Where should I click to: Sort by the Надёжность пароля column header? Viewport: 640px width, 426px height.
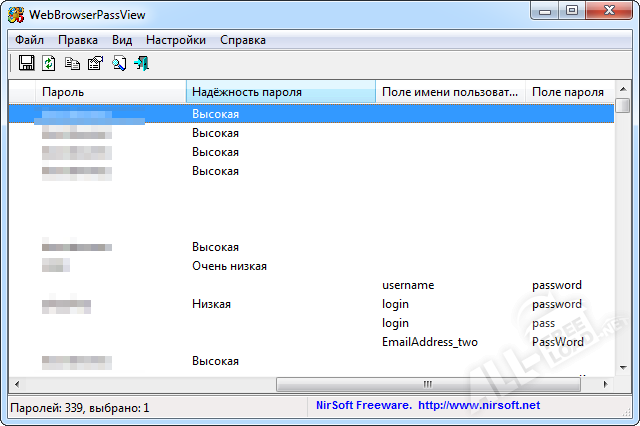[x=280, y=92]
